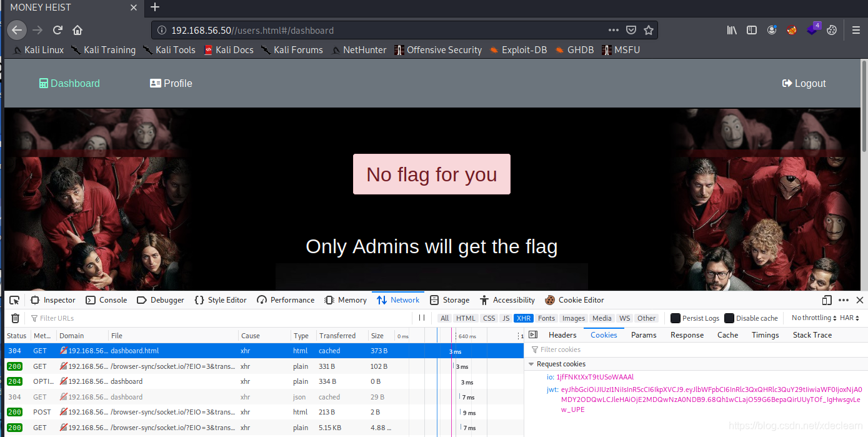The image size is (868, 437).
Task: Switch to the Console devtools tab
Action: pos(106,300)
